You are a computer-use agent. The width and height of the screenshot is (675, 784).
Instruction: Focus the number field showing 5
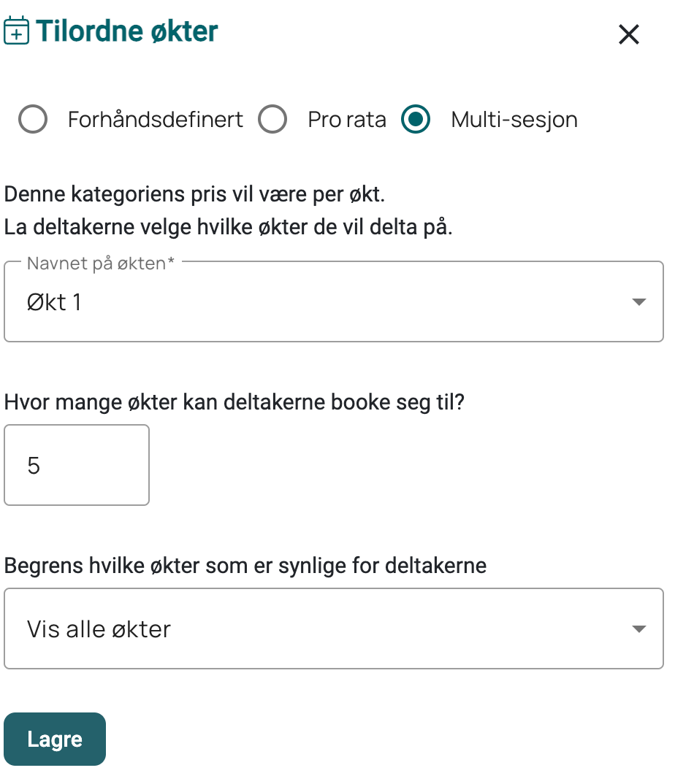point(77,465)
